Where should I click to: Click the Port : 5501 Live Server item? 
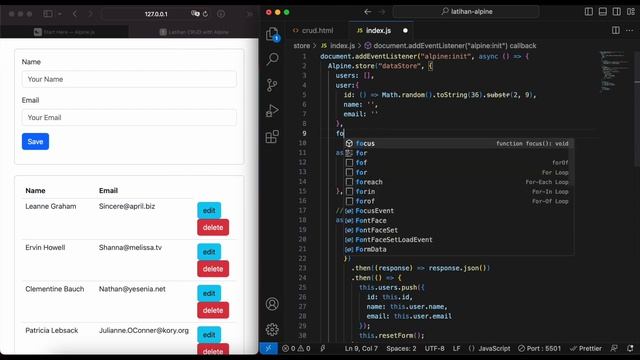(x=539, y=348)
